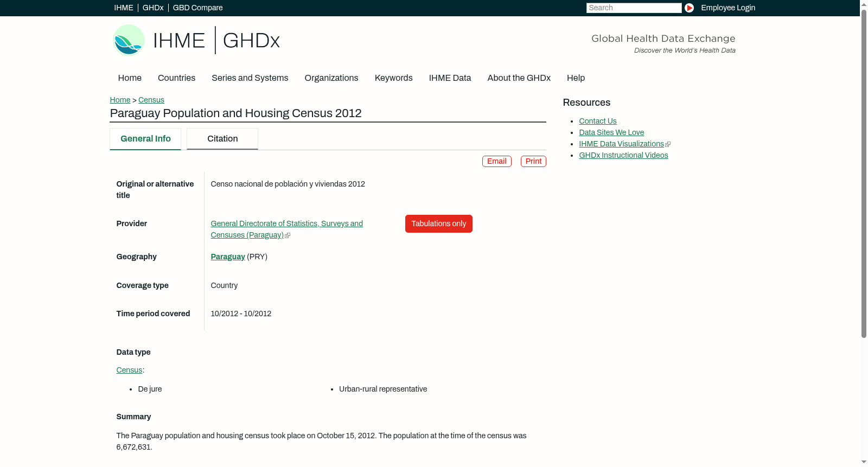Click the scrollbar up arrow

pyautogui.click(x=864, y=4)
